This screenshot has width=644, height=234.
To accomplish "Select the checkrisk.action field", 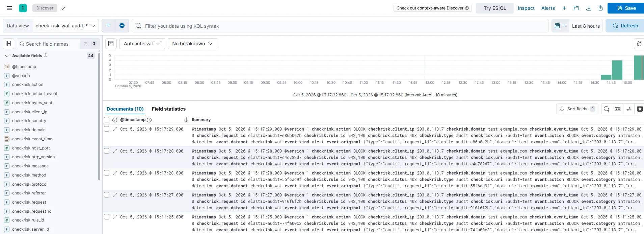I will tap(28, 85).
